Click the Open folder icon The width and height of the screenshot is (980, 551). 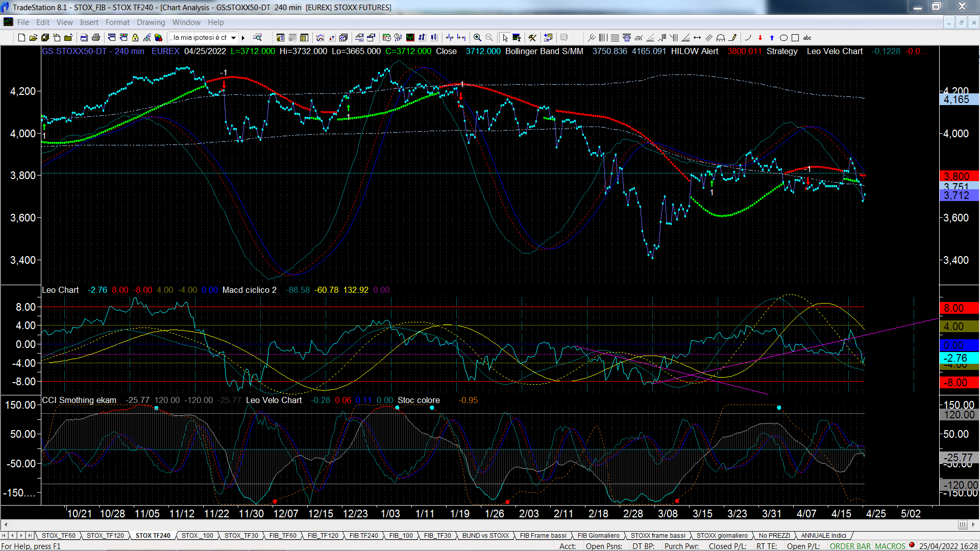point(33,38)
